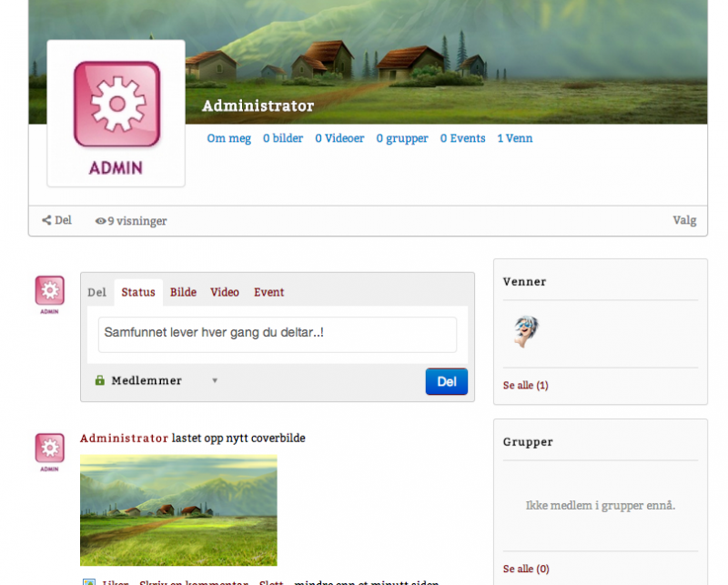Click the Grupper panel heading

point(528,442)
